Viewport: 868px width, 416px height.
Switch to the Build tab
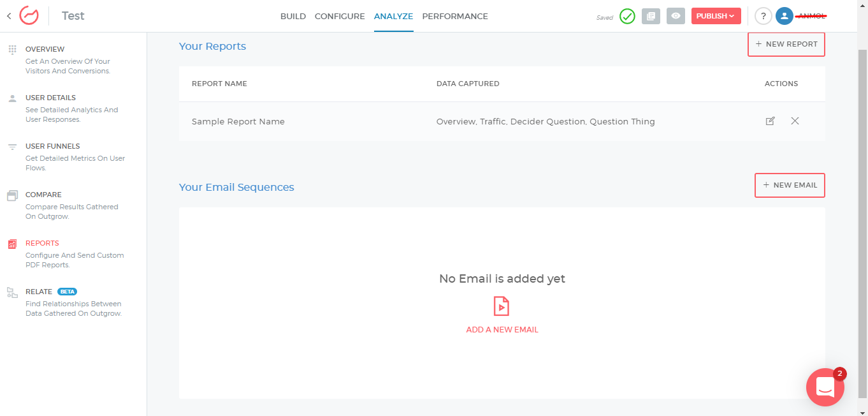point(293,17)
